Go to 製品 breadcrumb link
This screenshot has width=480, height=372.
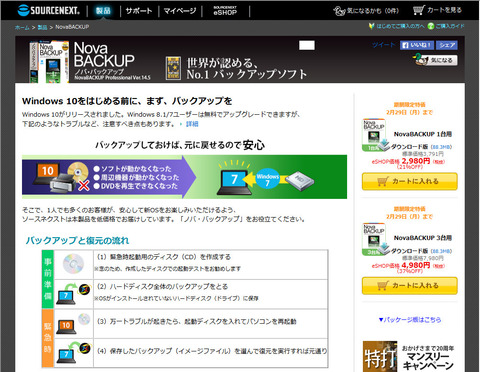click(42, 27)
